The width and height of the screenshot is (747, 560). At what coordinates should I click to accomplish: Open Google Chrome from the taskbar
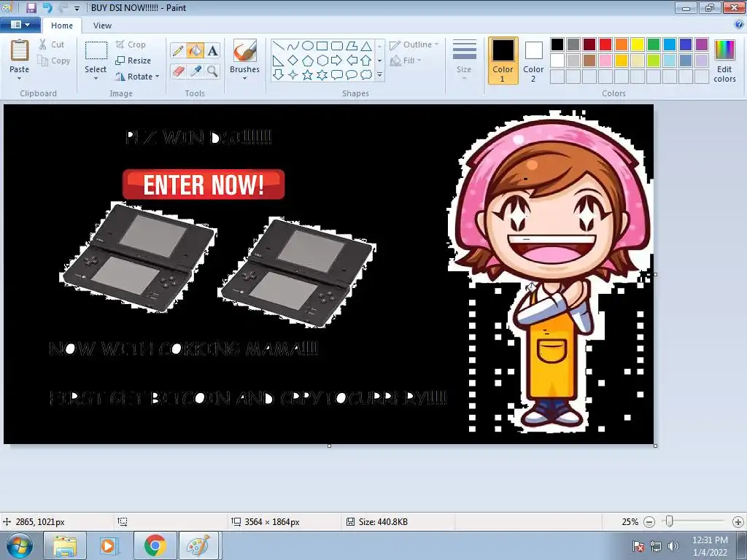point(155,545)
